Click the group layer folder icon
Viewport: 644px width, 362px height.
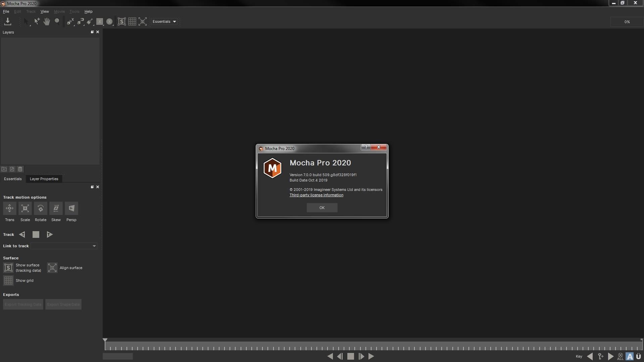(4, 169)
